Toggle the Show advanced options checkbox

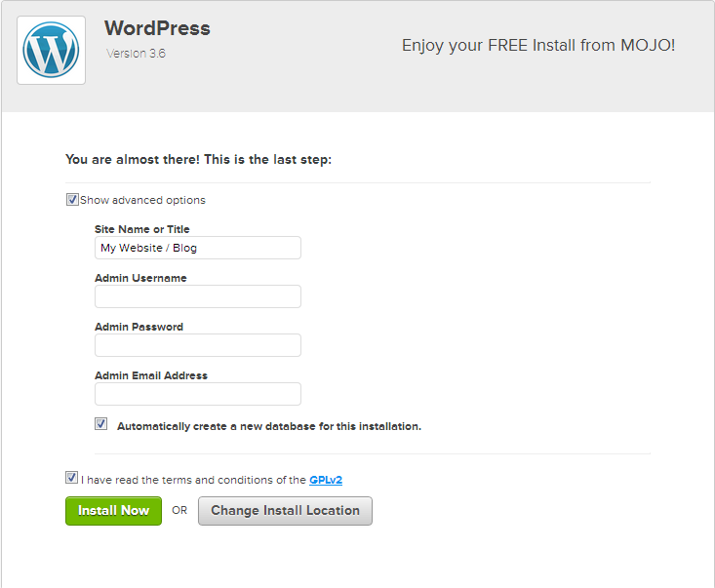click(72, 200)
